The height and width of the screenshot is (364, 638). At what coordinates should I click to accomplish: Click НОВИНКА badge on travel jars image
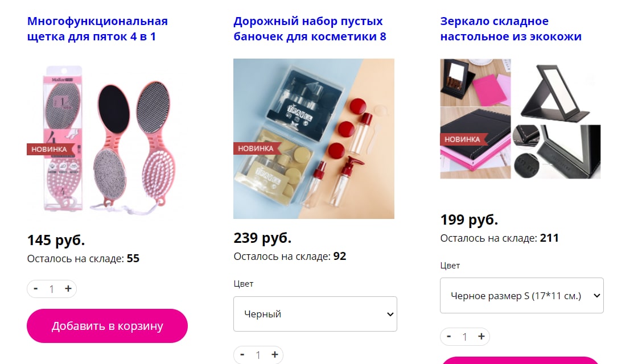click(256, 148)
